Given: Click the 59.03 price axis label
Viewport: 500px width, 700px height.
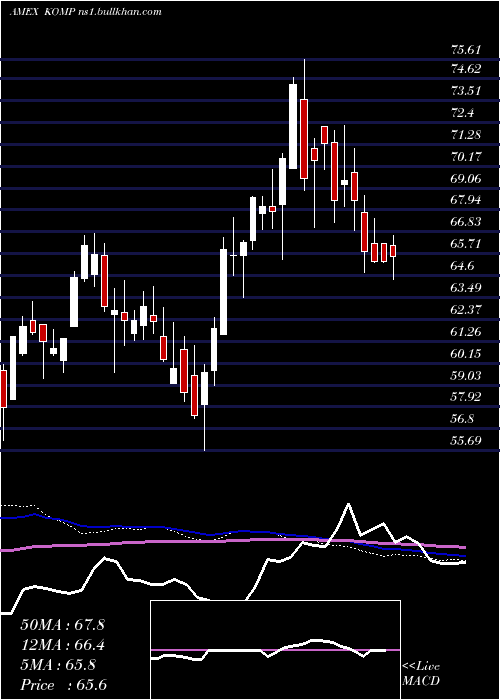Looking at the screenshot, I should [466, 376].
